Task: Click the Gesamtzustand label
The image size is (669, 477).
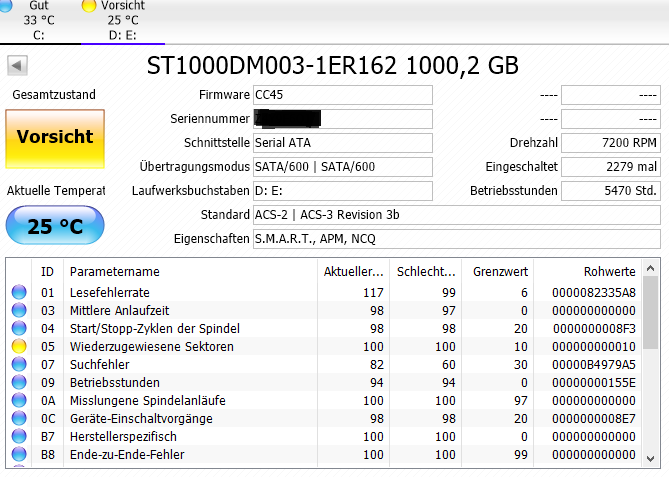Action: (54, 95)
